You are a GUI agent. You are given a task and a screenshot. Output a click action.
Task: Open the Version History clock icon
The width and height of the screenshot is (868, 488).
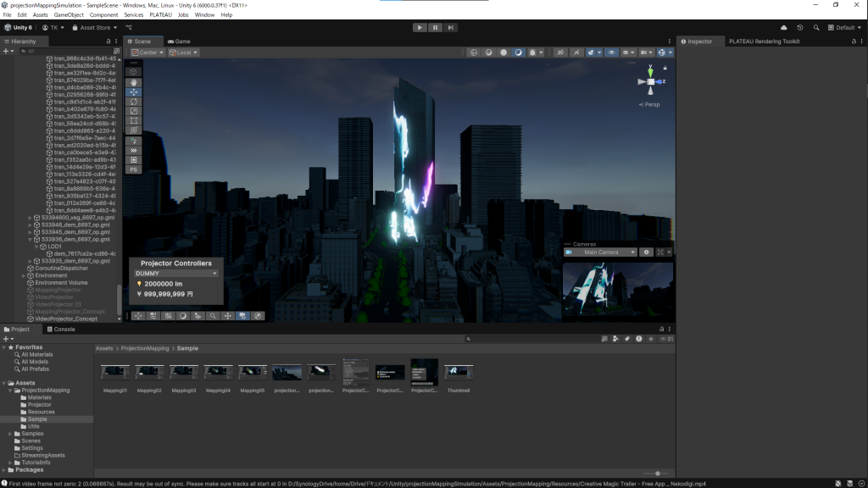800,28
